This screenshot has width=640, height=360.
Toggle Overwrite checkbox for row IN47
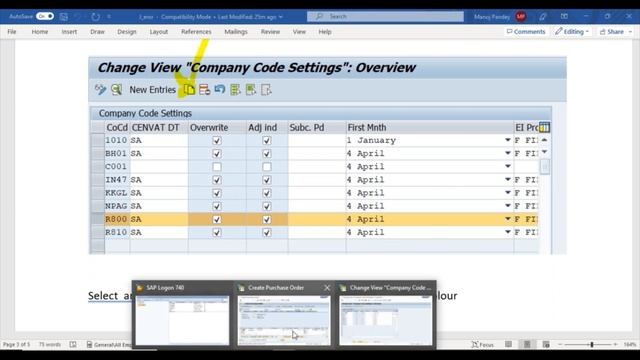(217, 180)
